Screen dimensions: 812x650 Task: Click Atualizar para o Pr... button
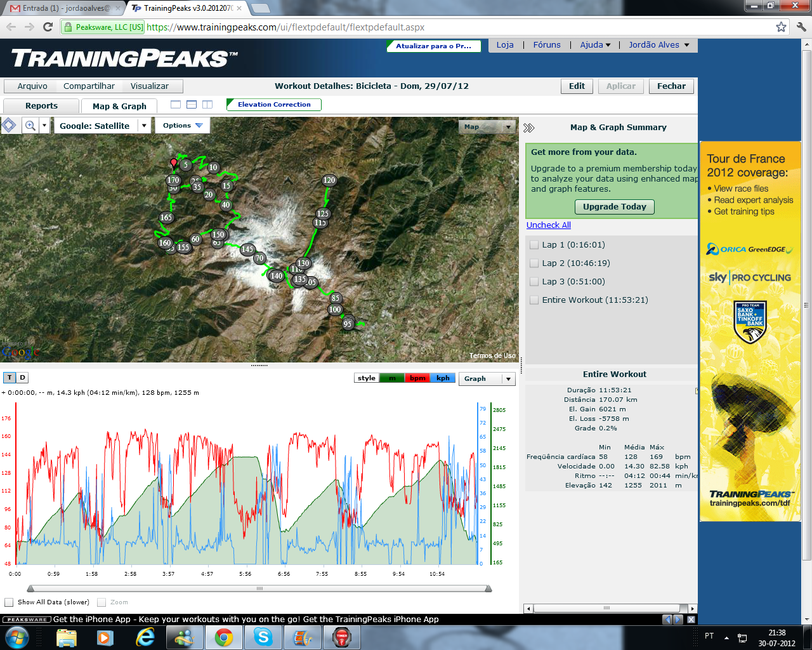[434, 46]
